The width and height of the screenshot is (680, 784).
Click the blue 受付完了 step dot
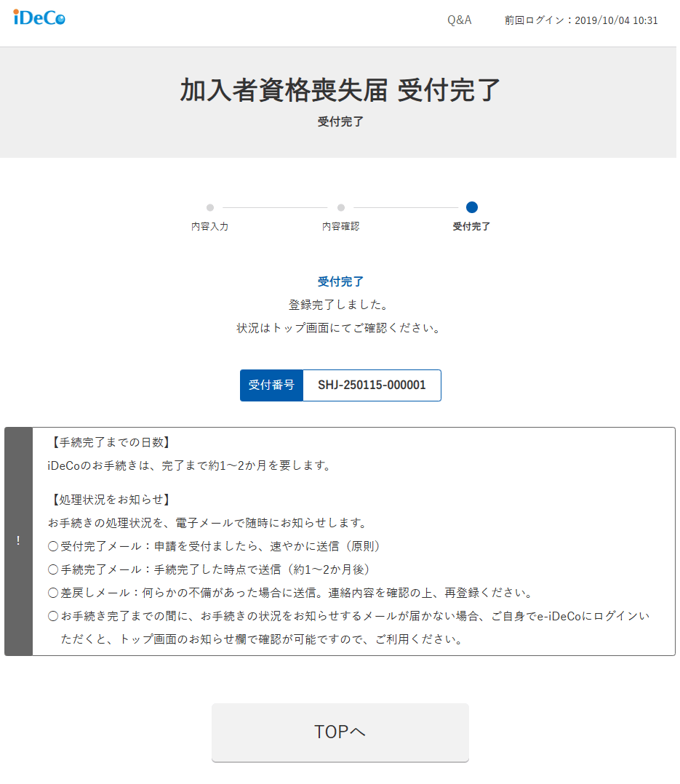tap(472, 207)
